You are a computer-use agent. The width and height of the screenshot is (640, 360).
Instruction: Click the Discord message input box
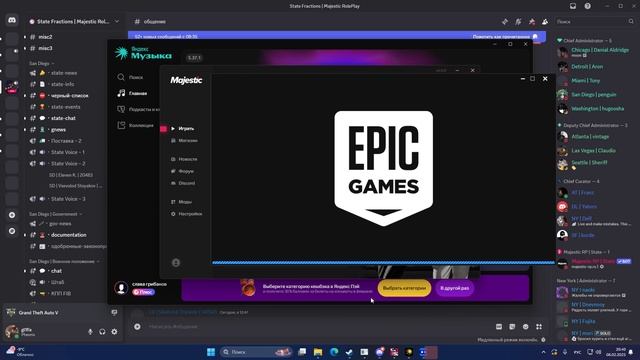318,327
